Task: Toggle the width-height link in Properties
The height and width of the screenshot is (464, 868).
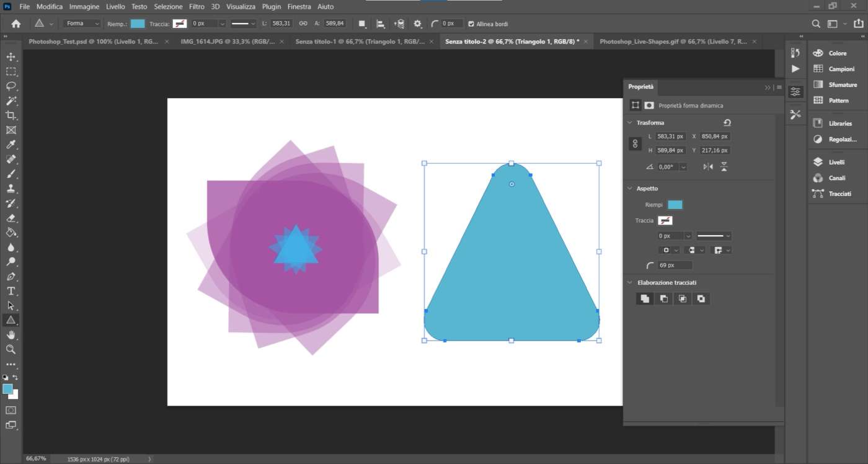Action: [635, 144]
